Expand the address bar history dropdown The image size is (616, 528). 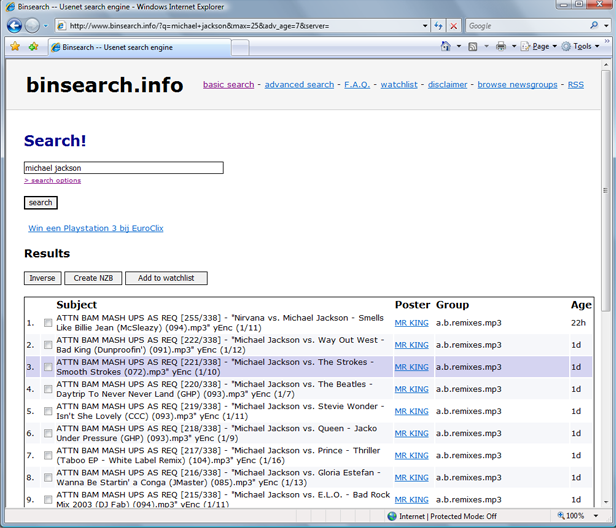[425, 26]
